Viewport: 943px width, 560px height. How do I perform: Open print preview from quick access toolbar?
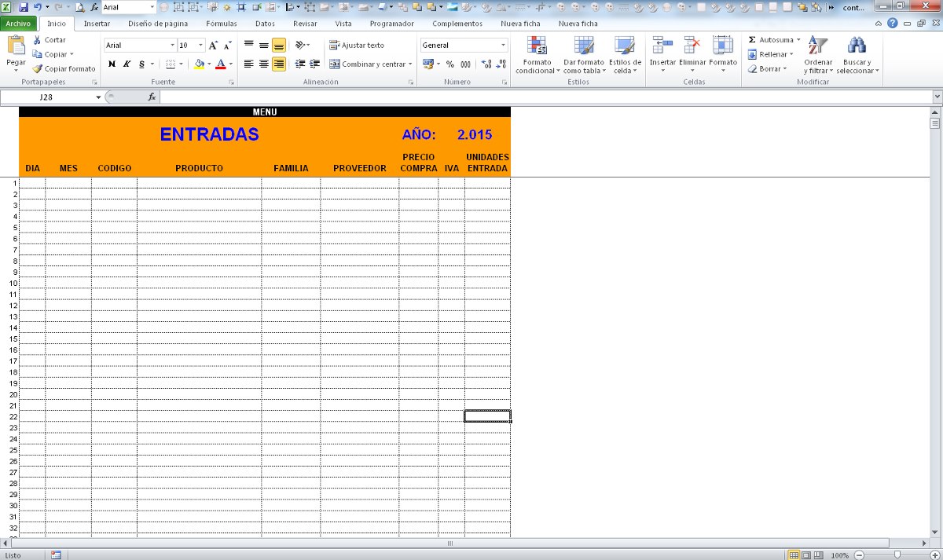(x=79, y=6)
